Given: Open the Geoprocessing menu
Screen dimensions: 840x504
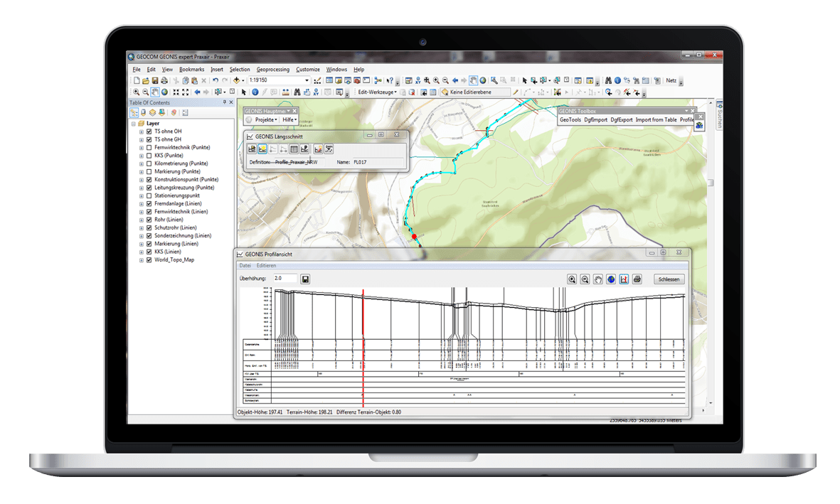Looking at the screenshot, I should (x=272, y=69).
